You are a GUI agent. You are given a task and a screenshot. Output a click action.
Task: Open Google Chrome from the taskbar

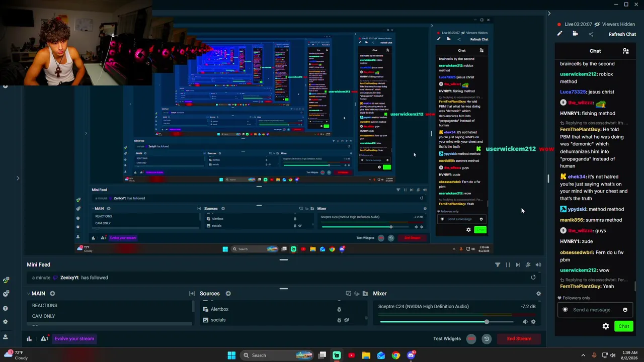[396, 355]
